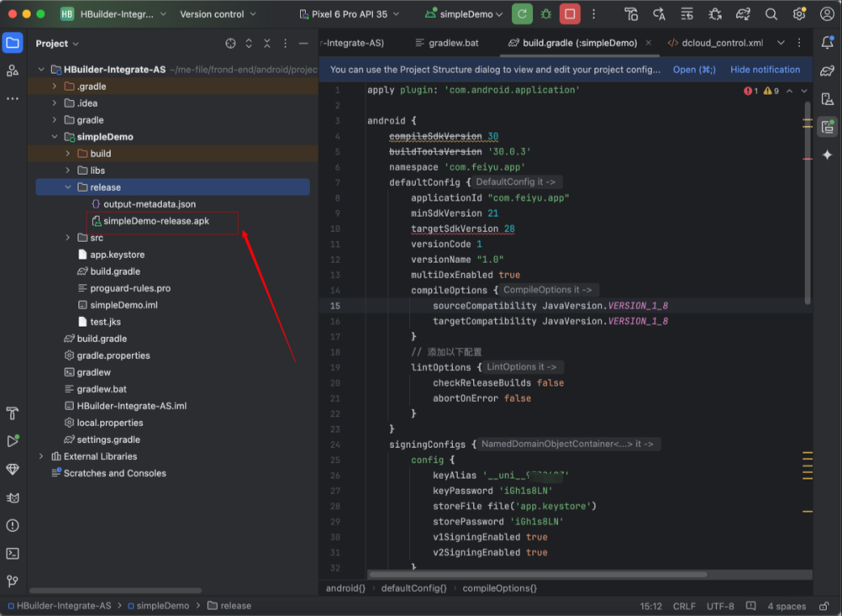Close build.gradle (:simpleDemo) tab
Image resolution: width=842 pixels, height=616 pixels.
point(648,43)
